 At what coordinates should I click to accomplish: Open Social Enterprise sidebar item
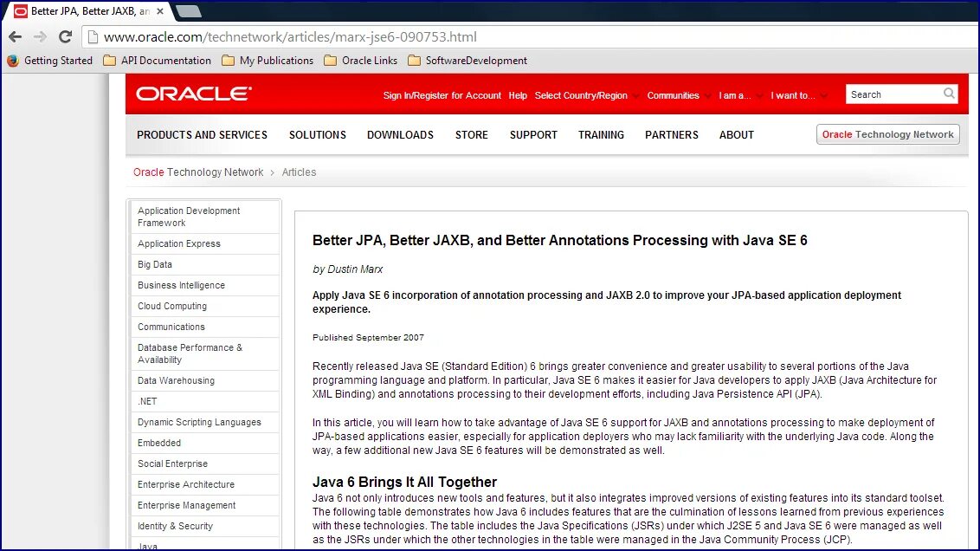(x=205, y=463)
